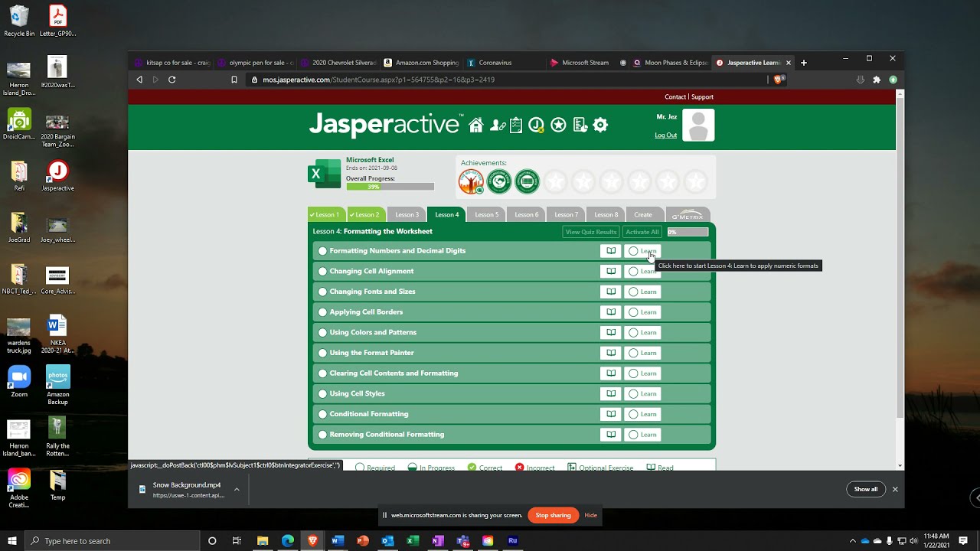The width and height of the screenshot is (980, 551).
Task: Open the GMetrix tab
Action: pyautogui.click(x=688, y=214)
